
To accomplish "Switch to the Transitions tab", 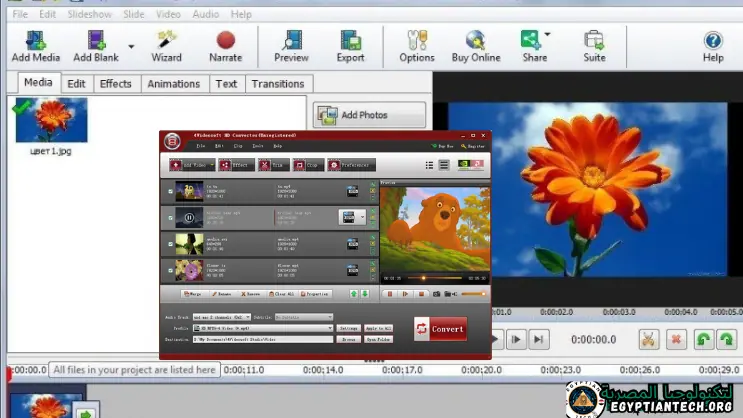I will tap(278, 84).
